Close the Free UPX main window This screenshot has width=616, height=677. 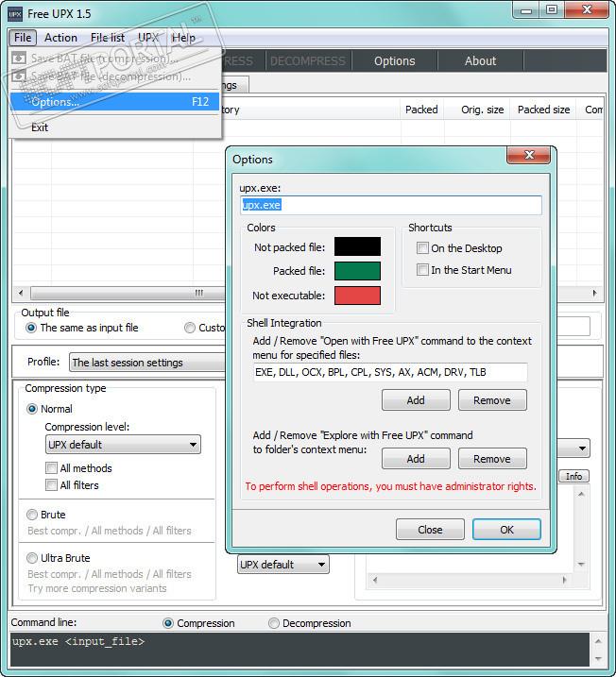586,10
